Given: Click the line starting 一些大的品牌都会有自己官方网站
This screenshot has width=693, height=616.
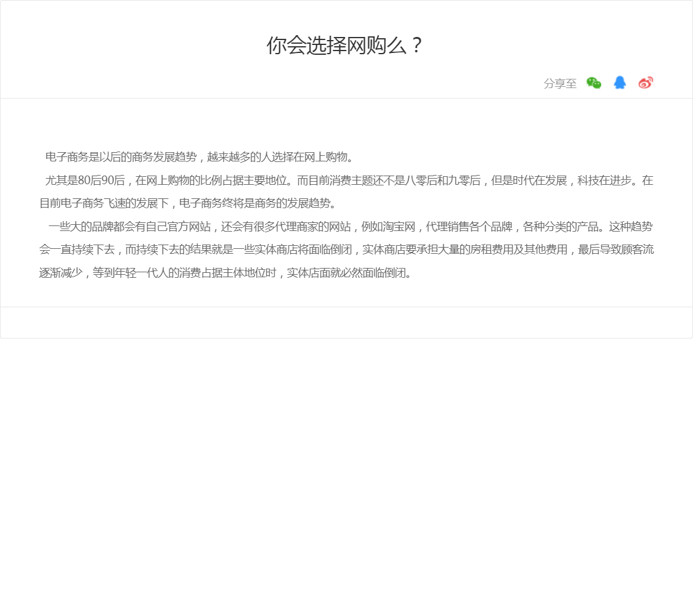Looking at the screenshot, I should click(351, 227).
